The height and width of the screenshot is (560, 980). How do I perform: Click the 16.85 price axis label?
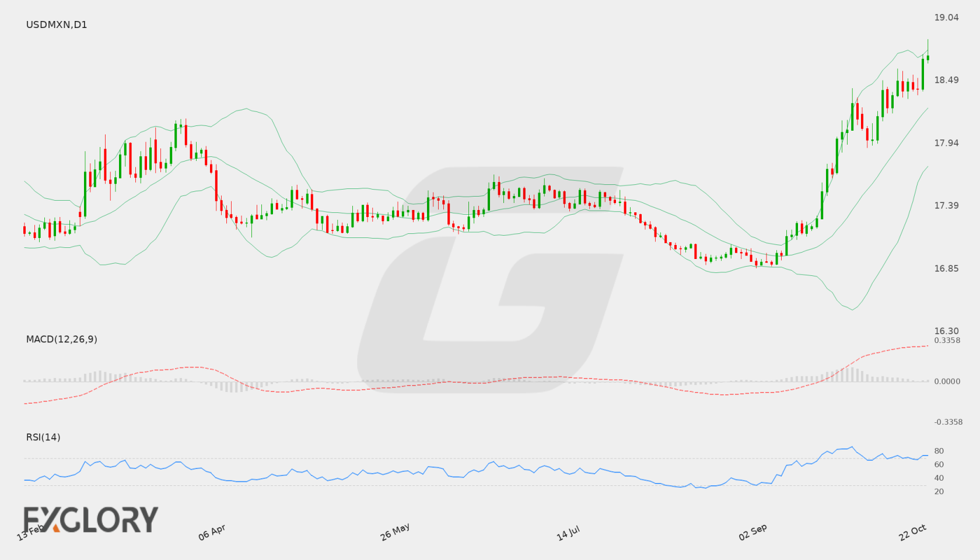pyautogui.click(x=946, y=268)
